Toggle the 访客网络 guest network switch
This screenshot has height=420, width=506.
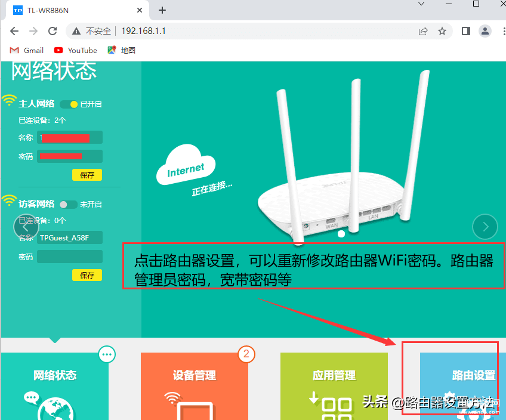coord(69,205)
